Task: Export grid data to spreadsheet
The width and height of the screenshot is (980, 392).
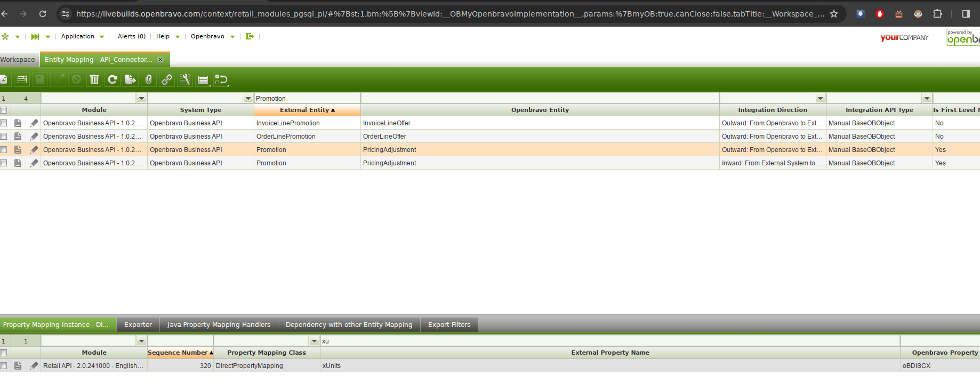Action: pos(131,79)
